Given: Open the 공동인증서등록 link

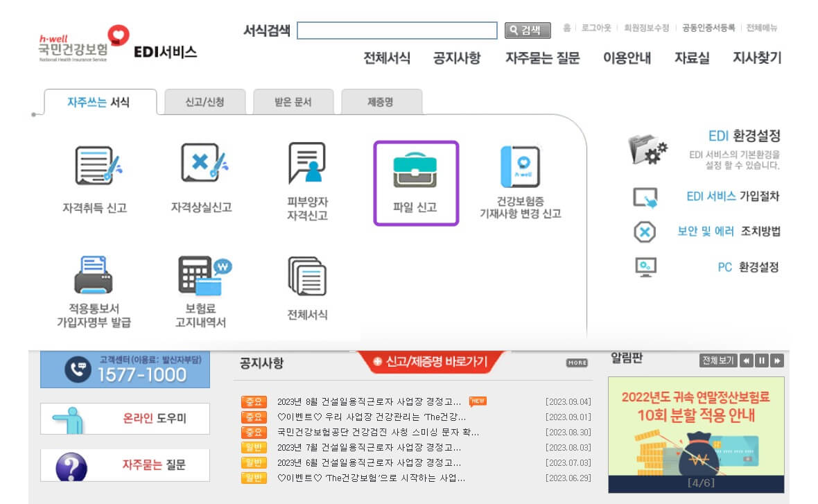Looking at the screenshot, I should pyautogui.click(x=708, y=28).
